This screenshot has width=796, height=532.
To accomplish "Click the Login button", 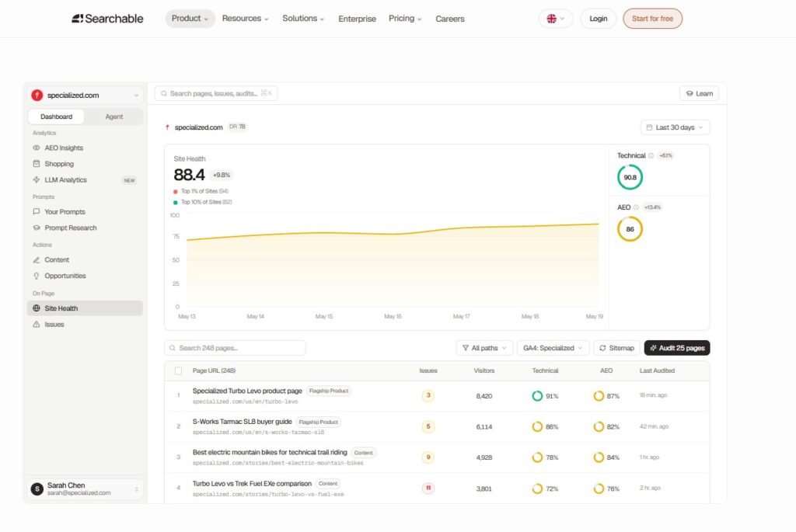I will tap(598, 19).
